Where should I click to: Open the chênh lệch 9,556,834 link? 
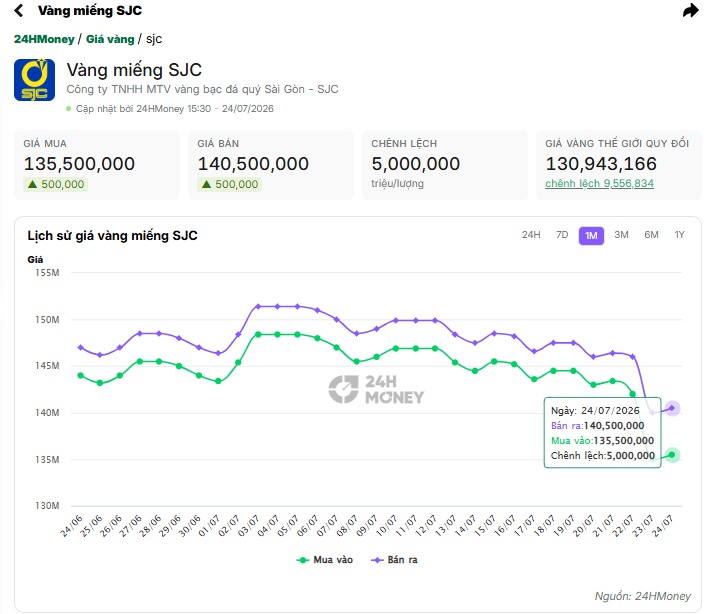[599, 184]
